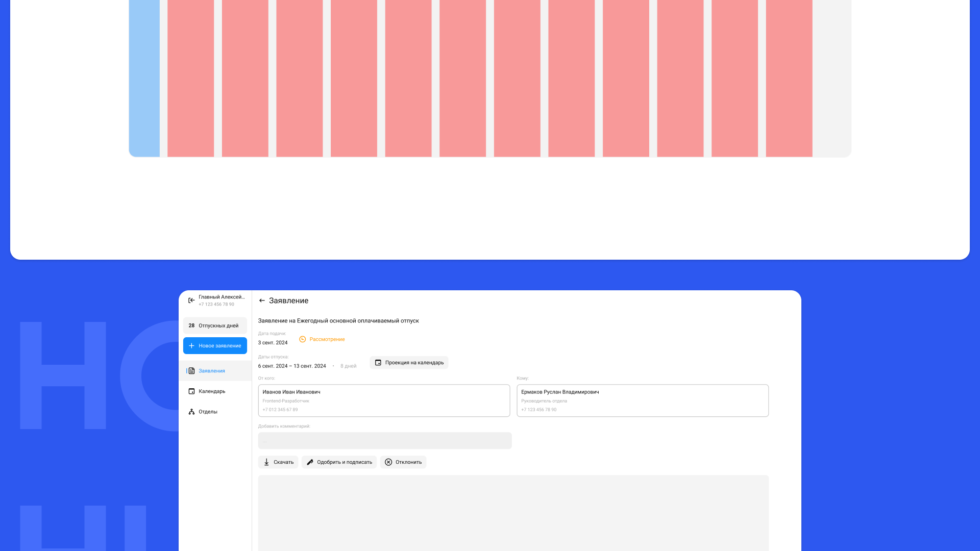Click the calendar icon on Проекция на календарь
Screen dimensions: 980x551
378,362
